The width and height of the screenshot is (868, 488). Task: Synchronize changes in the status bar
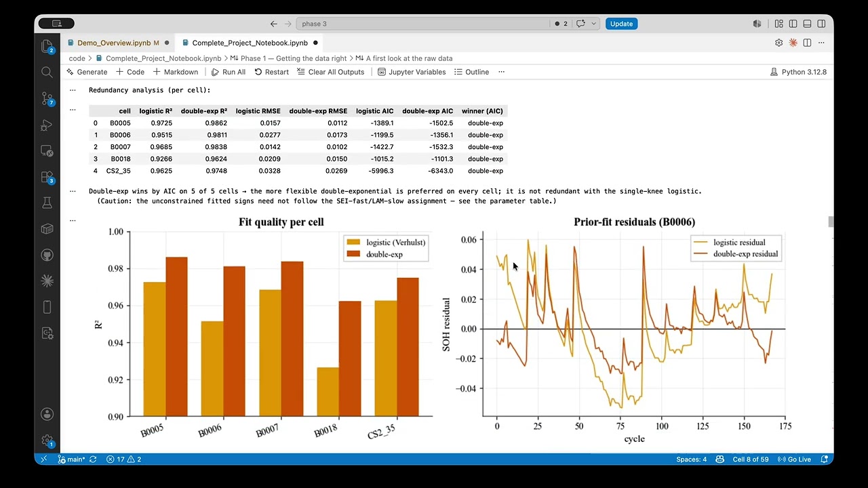(93, 460)
